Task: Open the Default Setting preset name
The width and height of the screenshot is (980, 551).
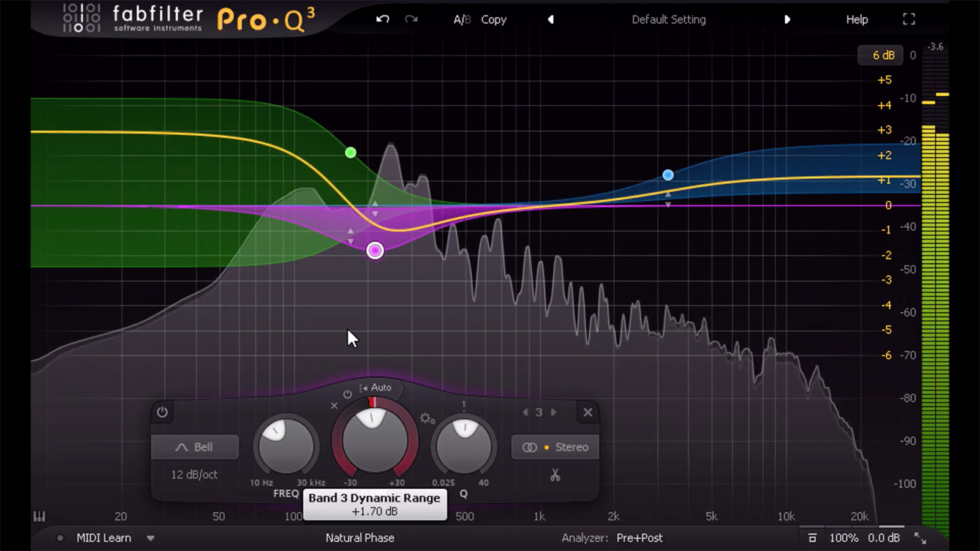Action: (668, 19)
